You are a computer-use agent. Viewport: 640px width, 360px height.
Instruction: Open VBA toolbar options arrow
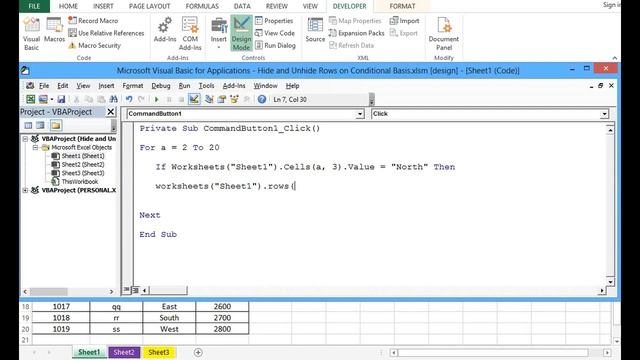coord(371,99)
